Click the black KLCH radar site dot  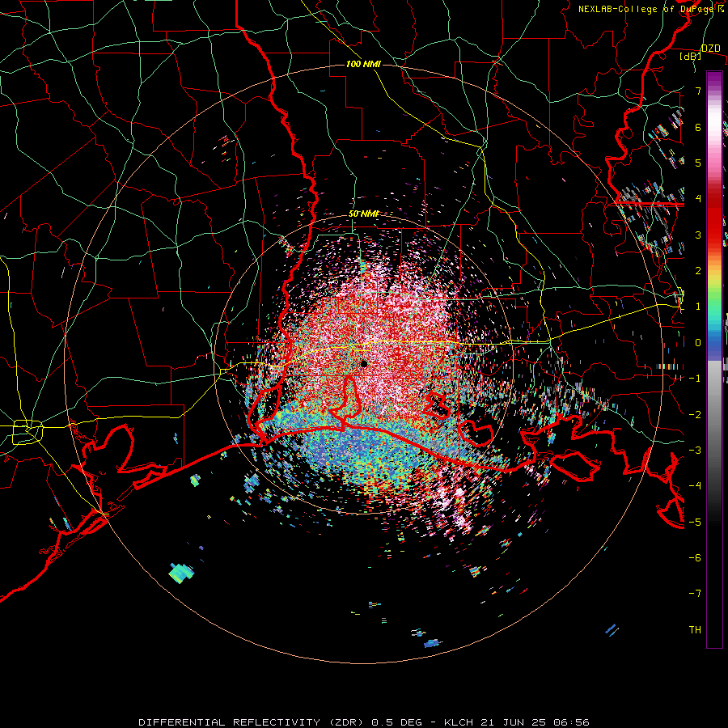(364, 364)
